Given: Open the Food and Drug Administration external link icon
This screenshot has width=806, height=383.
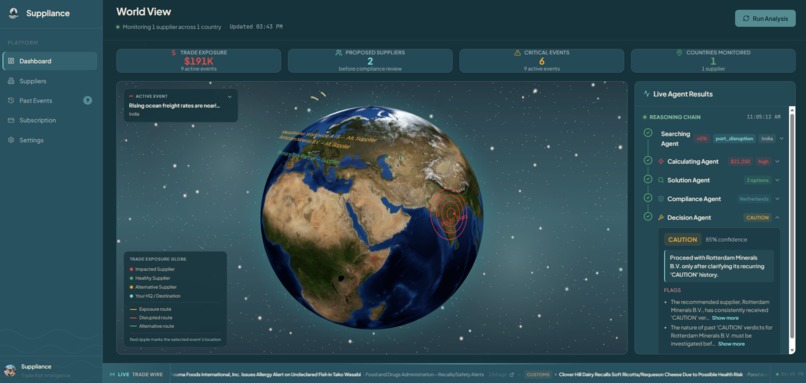Looking at the screenshot, I should (x=511, y=375).
